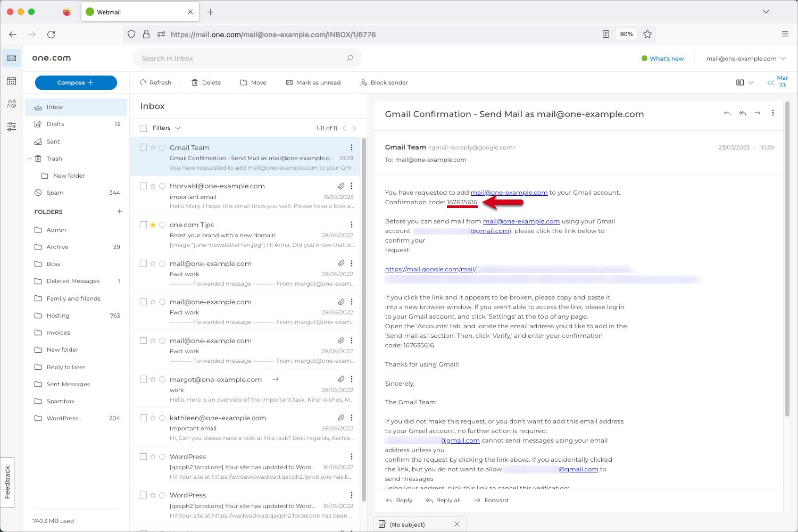Open the Inbox folder

pyautogui.click(x=76, y=107)
